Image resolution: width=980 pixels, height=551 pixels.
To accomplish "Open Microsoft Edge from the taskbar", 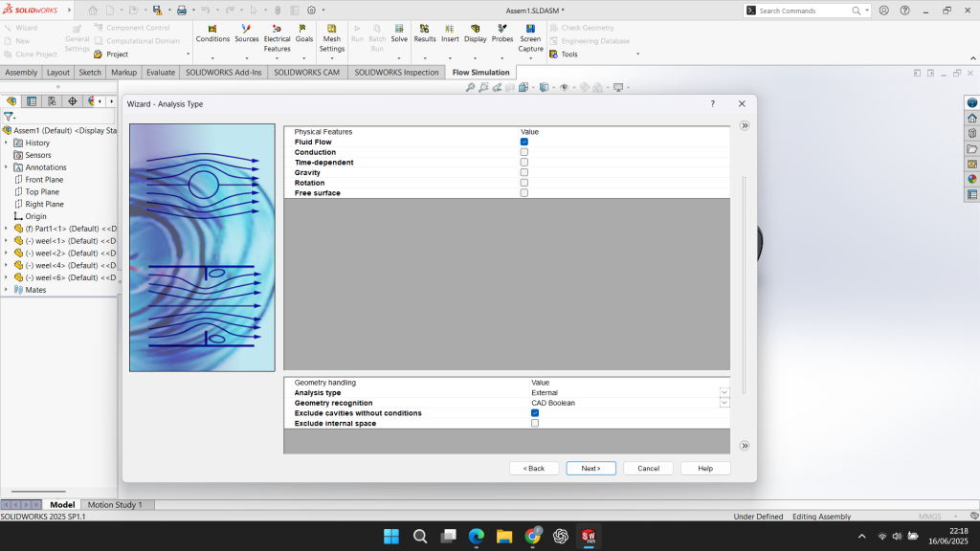I will [x=477, y=537].
